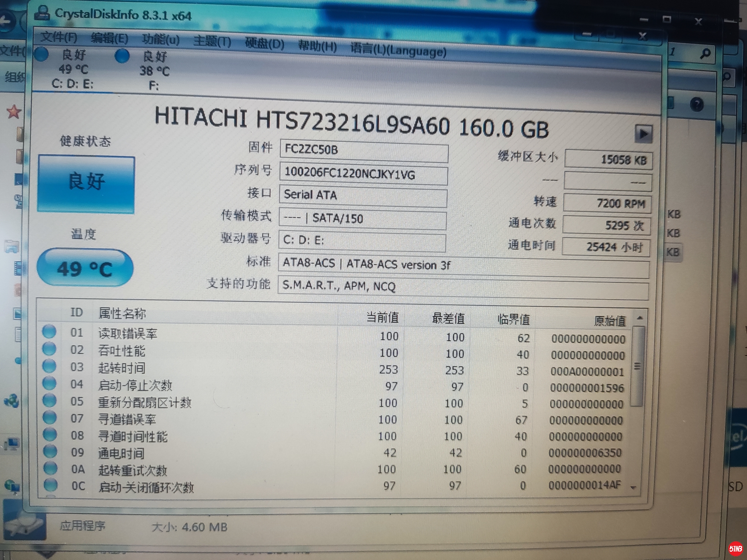Click the status icon of row 01 读取错误率

pyautogui.click(x=49, y=332)
